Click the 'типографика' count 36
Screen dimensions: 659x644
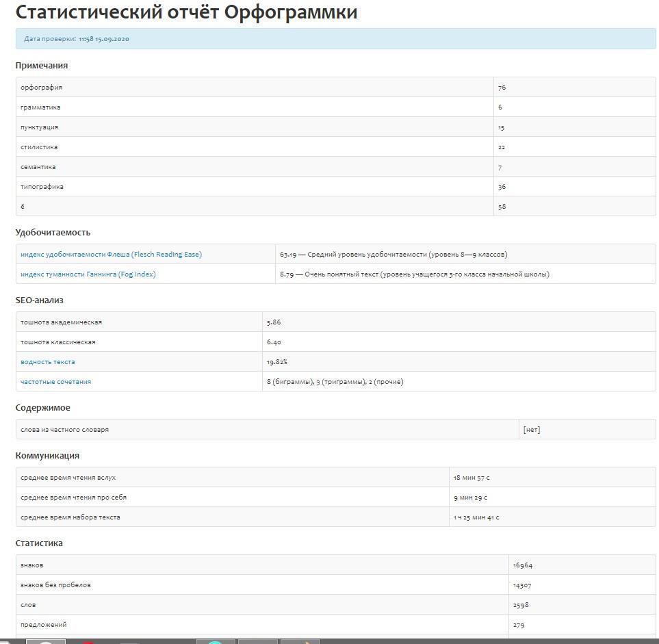tap(502, 187)
